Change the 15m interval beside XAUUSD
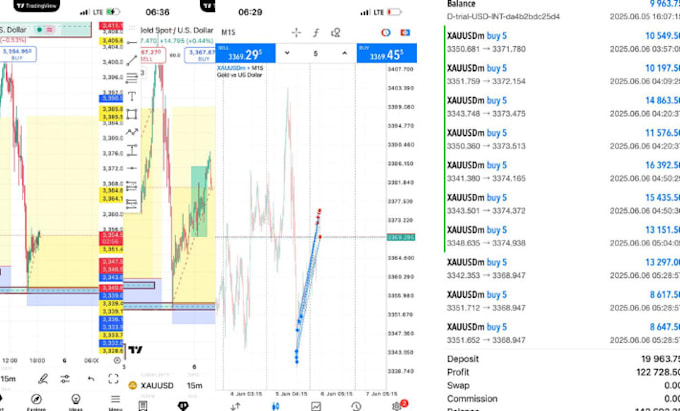 click(194, 385)
